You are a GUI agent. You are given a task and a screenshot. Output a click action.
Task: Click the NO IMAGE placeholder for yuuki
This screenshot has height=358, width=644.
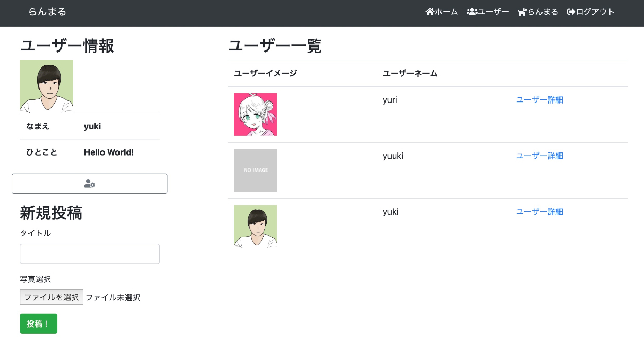pyautogui.click(x=255, y=171)
